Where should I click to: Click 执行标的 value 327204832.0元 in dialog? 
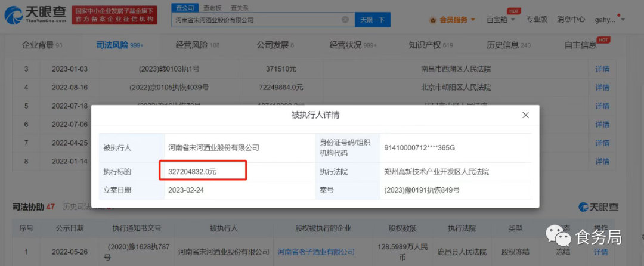click(x=192, y=172)
